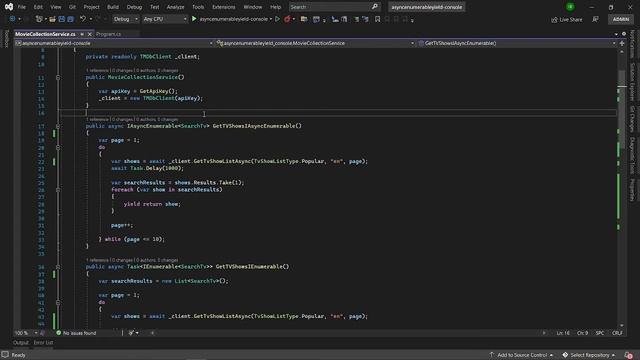The image size is (640, 360).
Task: Open the Debug configuration dropdown
Action: 125,19
